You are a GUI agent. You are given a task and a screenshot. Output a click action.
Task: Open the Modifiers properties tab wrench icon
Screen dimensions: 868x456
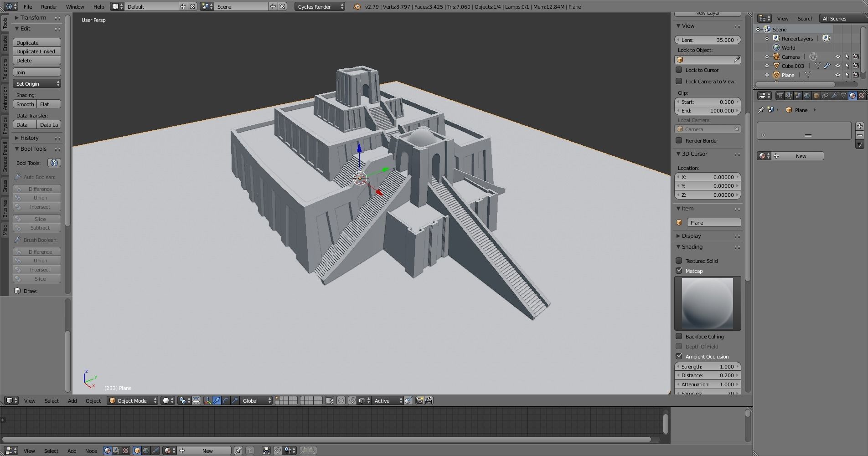tap(834, 96)
